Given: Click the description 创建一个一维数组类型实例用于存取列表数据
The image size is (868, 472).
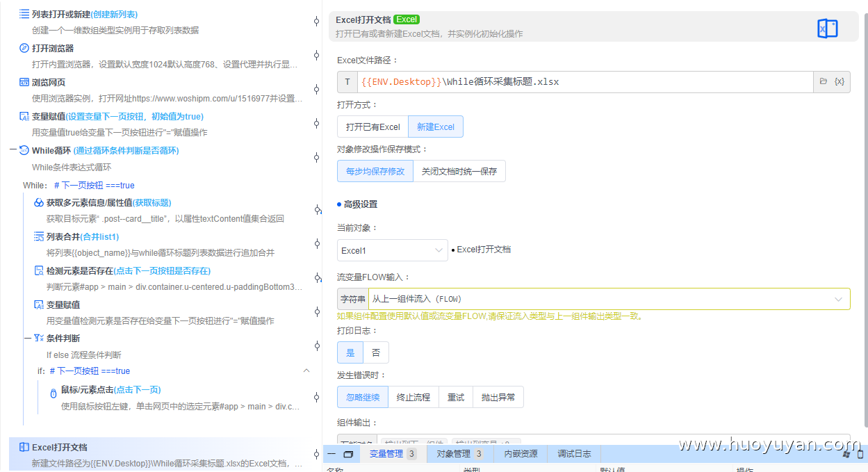Looking at the screenshot, I should click(115, 30).
